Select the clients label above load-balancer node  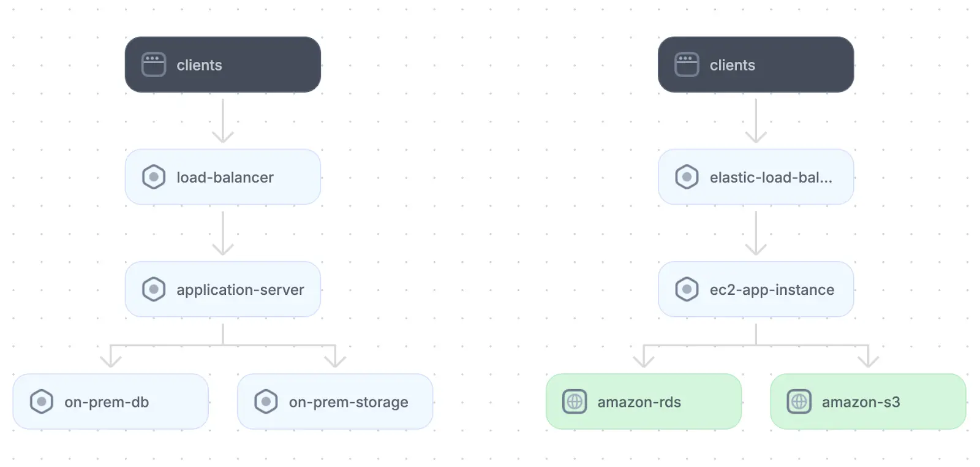click(199, 65)
